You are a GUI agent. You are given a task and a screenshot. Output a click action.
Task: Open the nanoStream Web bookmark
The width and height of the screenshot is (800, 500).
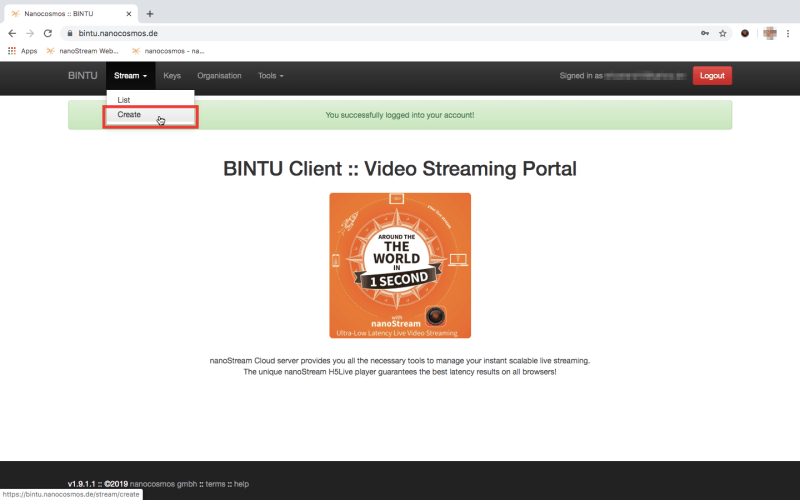point(83,51)
